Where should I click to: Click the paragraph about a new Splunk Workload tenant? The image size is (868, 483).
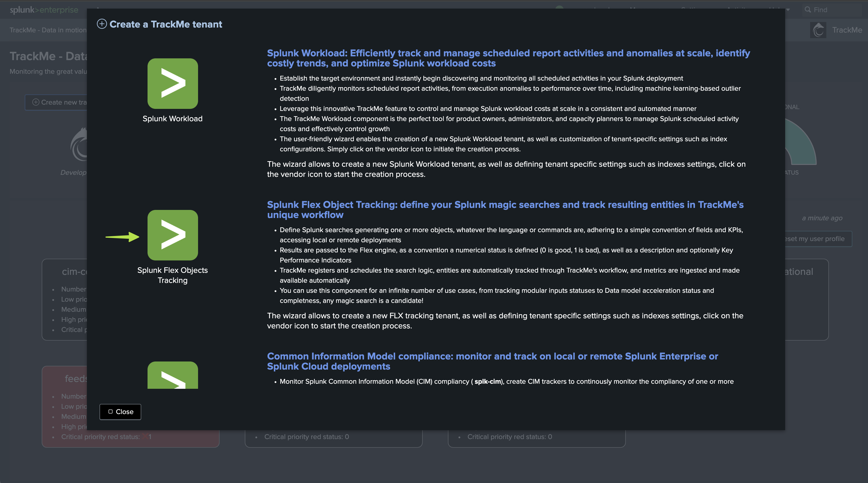506,169
